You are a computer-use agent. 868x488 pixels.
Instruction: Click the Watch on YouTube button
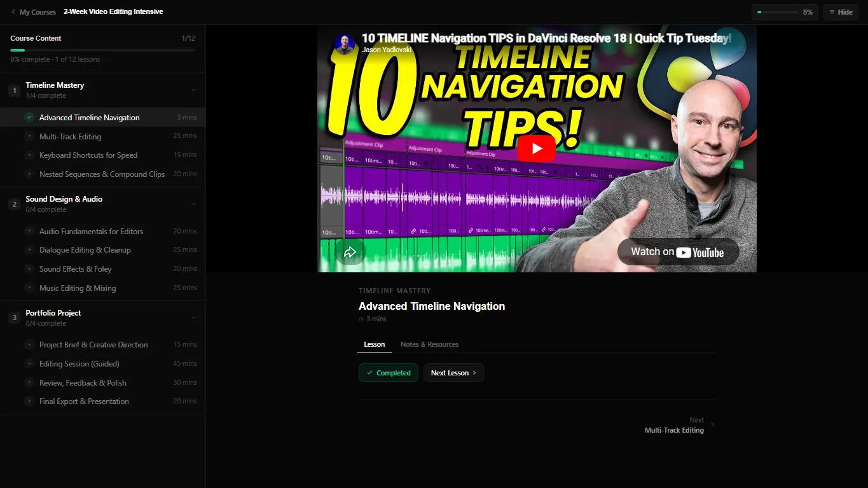(x=678, y=252)
